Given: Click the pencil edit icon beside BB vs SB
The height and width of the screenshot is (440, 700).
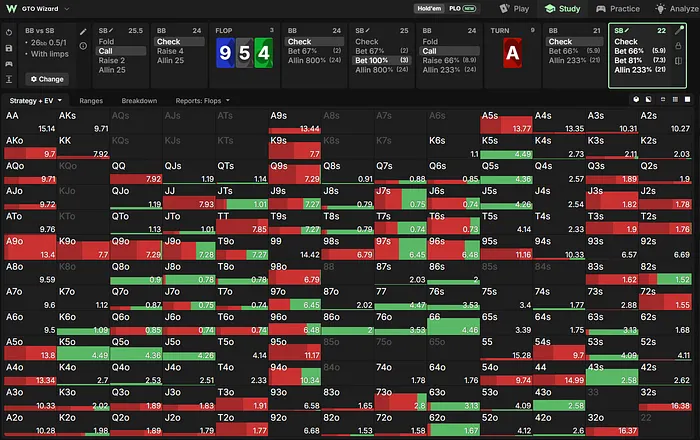Looking at the screenshot, I should [x=83, y=32].
